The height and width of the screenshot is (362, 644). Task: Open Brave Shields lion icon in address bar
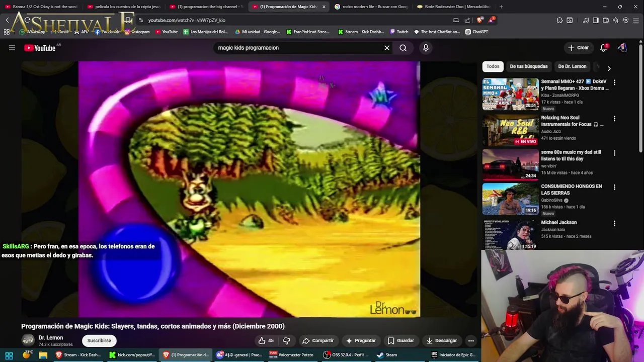click(x=480, y=20)
